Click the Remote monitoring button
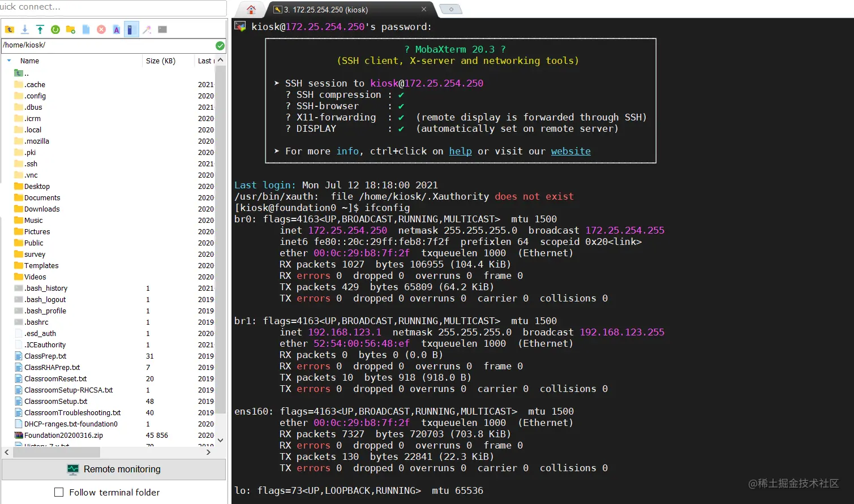The height and width of the screenshot is (504, 854). point(114,469)
